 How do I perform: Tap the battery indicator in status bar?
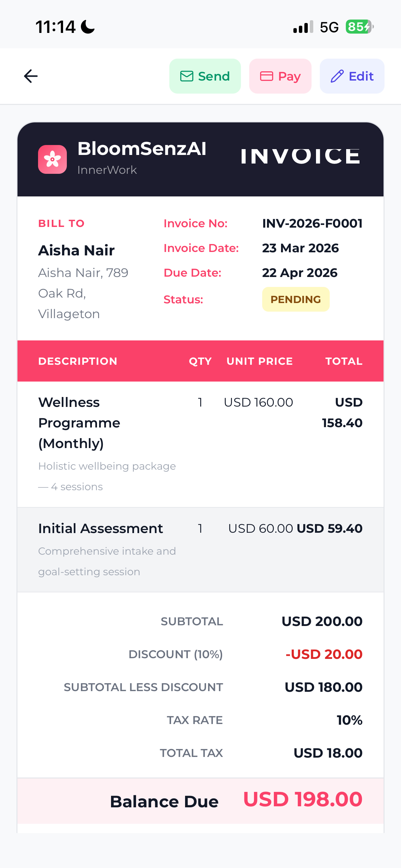click(359, 27)
